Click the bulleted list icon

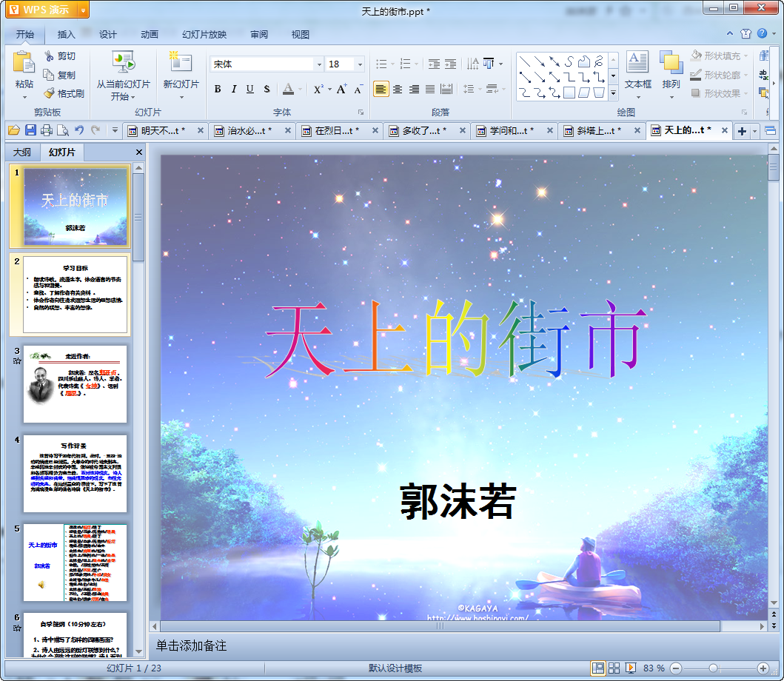click(x=381, y=64)
